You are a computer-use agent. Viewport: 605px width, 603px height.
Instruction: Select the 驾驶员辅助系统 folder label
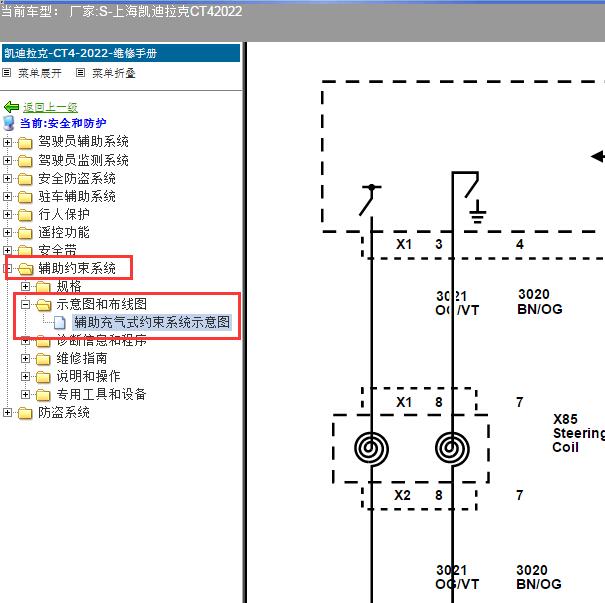coord(83,142)
